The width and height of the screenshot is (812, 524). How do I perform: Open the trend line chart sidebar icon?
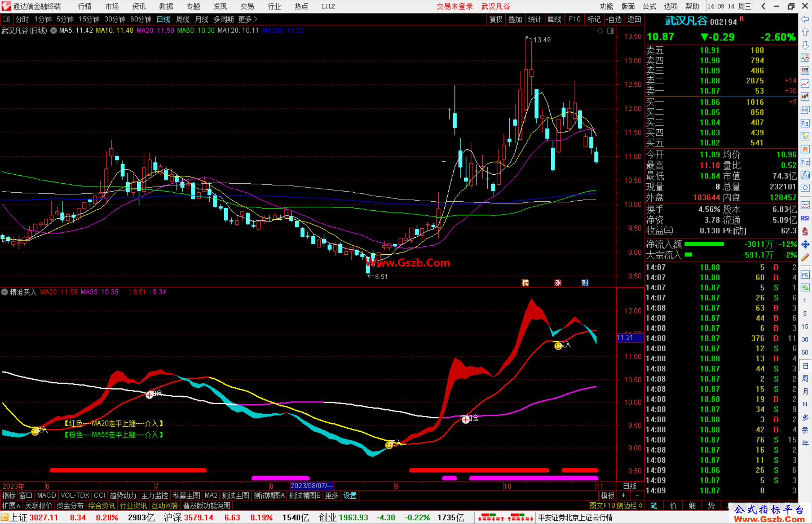pyautogui.click(x=805, y=84)
